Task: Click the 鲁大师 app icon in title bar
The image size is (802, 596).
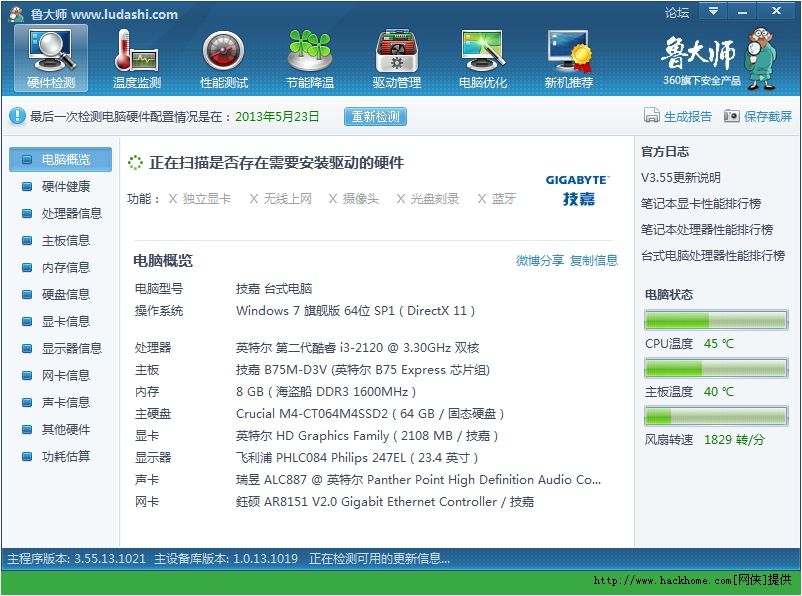Action: point(16,14)
